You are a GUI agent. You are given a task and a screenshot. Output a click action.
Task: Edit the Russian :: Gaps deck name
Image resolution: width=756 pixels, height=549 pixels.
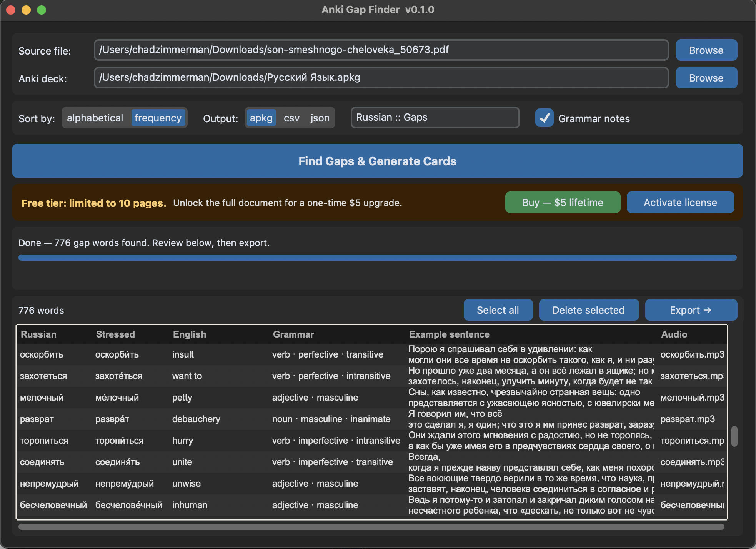435,118
